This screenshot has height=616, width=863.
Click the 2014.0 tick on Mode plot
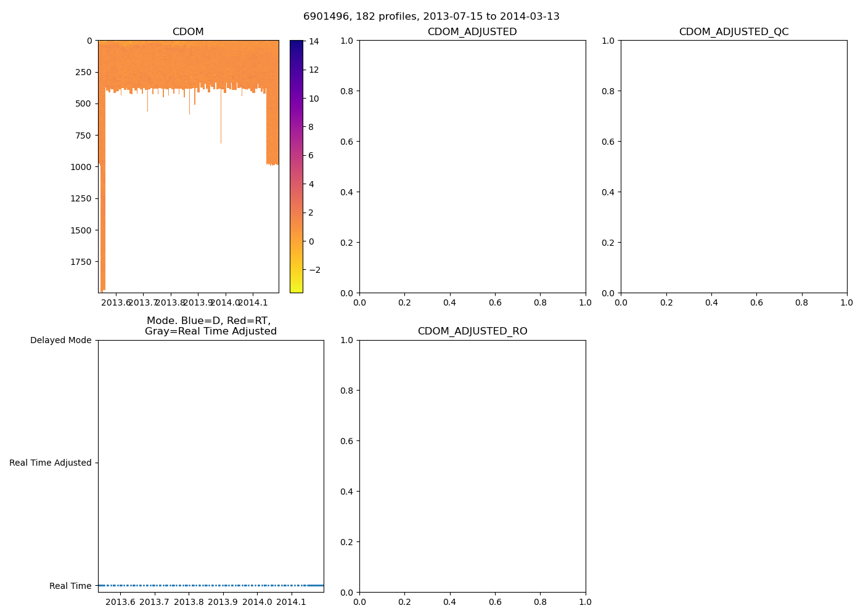pyautogui.click(x=256, y=602)
